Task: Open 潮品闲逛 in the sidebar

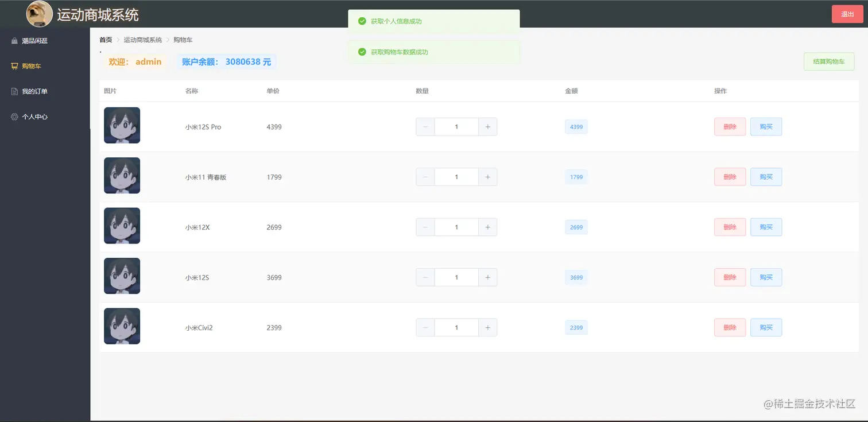Action: 45,41
